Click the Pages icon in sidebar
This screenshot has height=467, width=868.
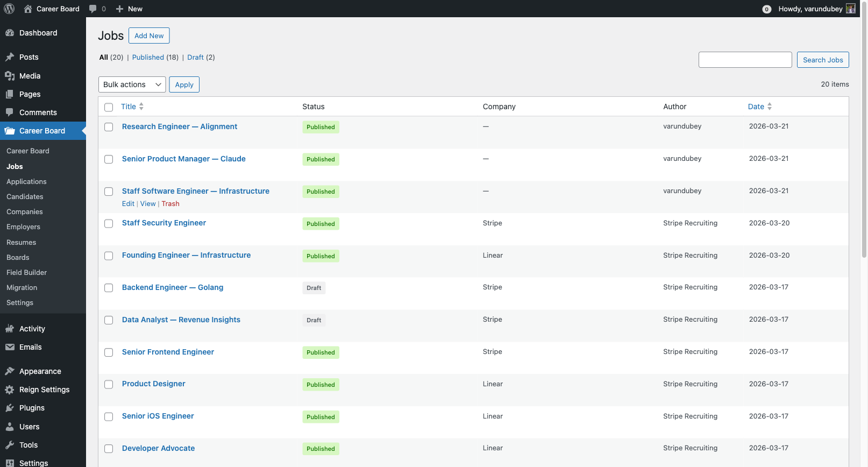click(x=10, y=94)
